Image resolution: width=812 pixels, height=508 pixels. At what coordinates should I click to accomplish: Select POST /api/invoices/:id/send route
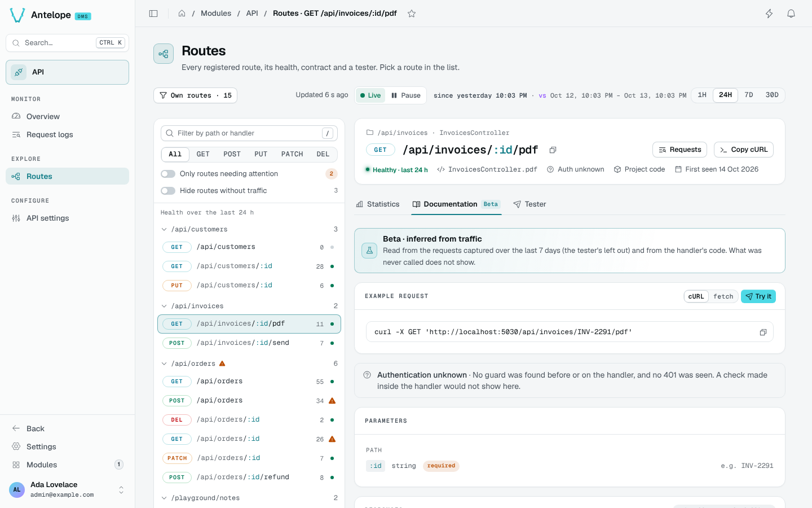coord(249,343)
